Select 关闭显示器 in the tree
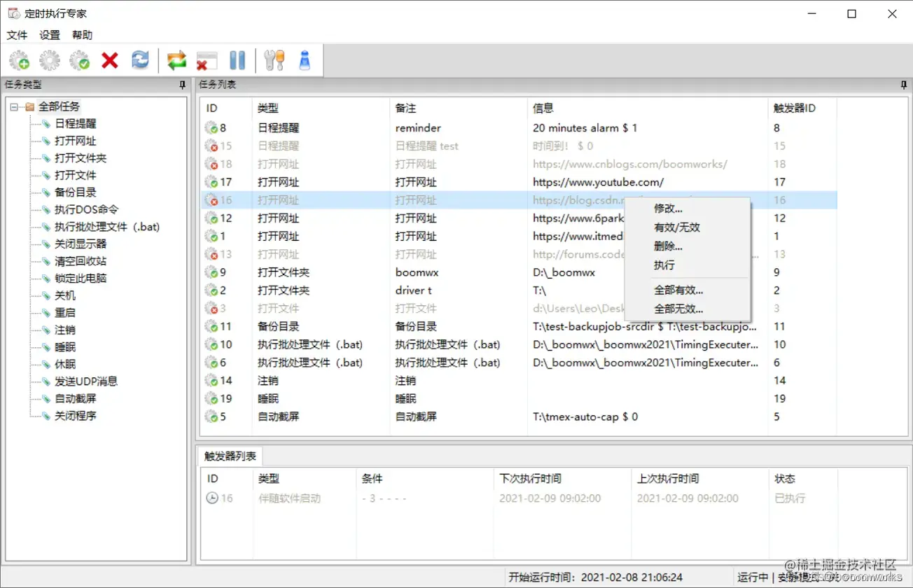This screenshot has width=913, height=588. point(81,244)
